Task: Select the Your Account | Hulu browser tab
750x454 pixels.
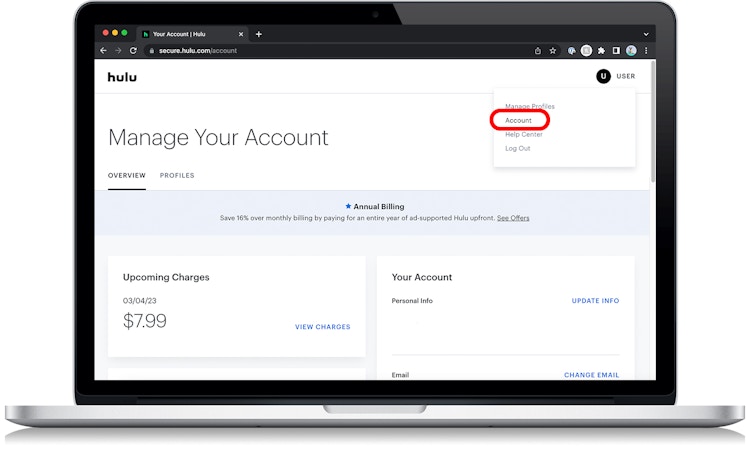Action: click(191, 34)
